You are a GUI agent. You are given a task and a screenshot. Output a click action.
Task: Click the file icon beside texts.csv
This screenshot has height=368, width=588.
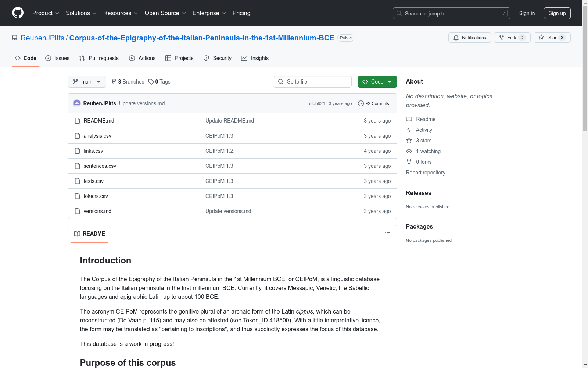coord(77,181)
